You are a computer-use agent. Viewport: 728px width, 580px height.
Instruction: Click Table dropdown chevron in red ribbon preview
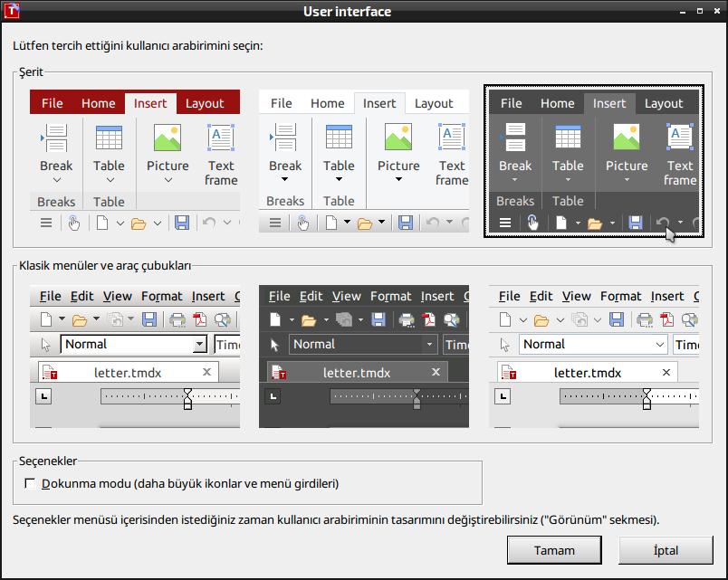click(110, 180)
